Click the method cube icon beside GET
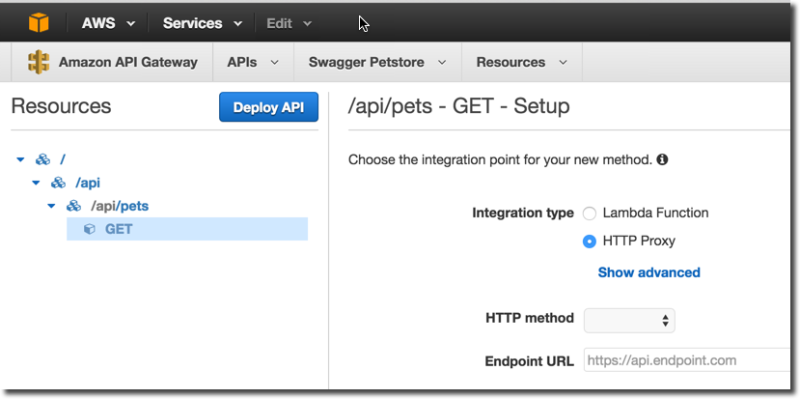The height and width of the screenshot is (399, 800). pyautogui.click(x=90, y=230)
